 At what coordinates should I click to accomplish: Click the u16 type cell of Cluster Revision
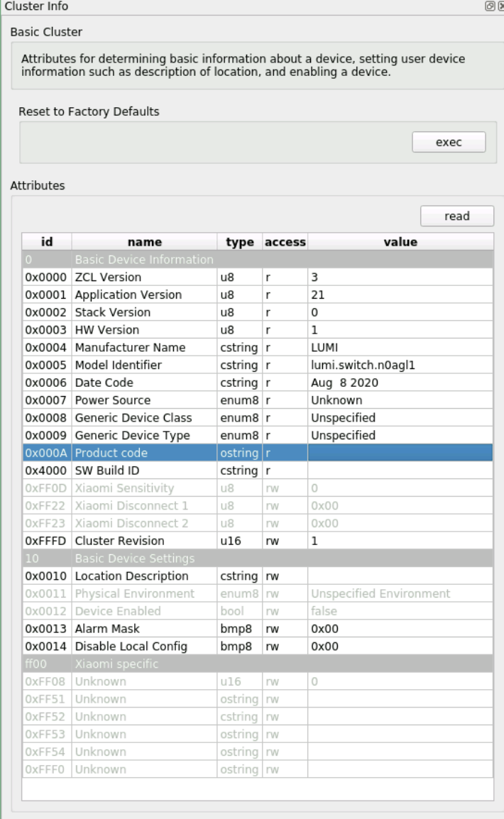tap(240, 541)
